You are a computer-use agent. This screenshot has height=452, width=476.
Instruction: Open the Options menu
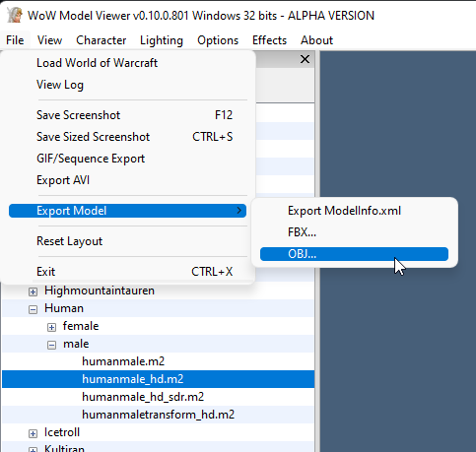pos(218,40)
